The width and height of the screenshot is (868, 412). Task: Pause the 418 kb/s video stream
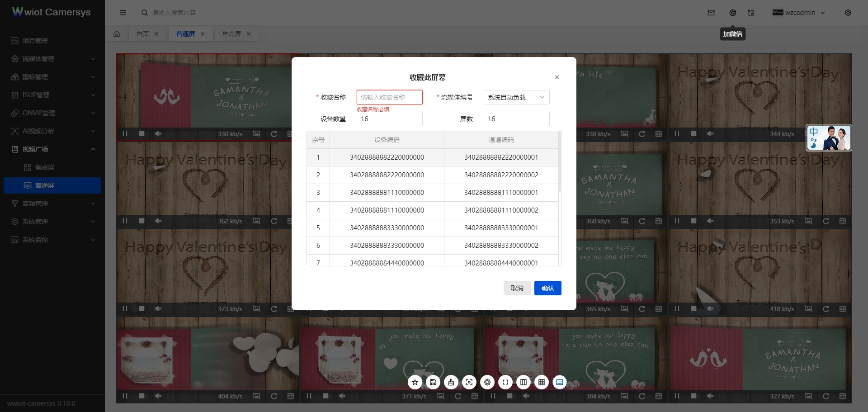click(x=677, y=309)
